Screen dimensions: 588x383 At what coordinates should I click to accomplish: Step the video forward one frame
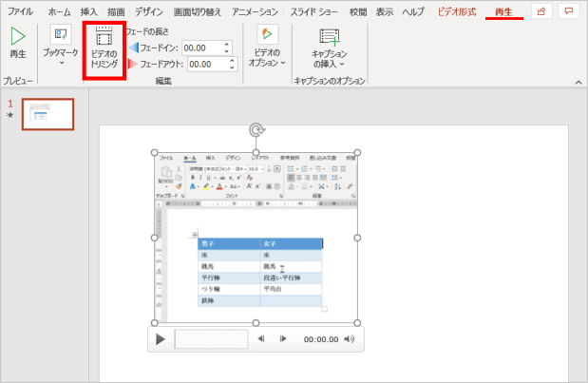coord(282,338)
